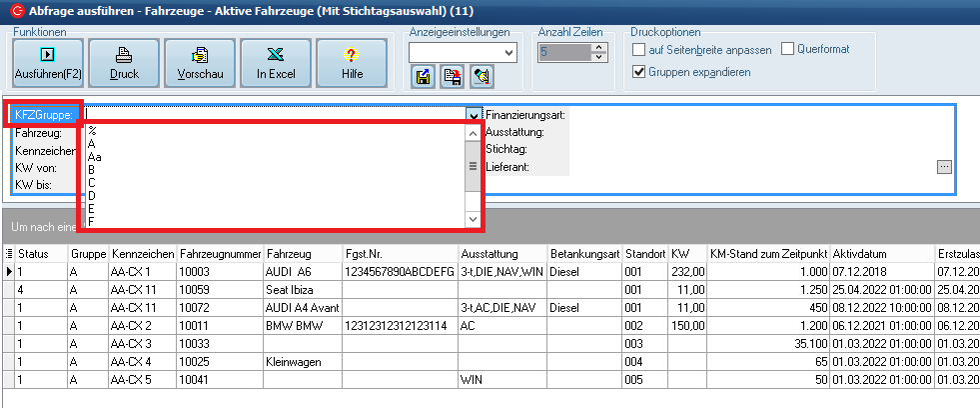Open the Vorschau print preview
The image size is (980, 408).
[x=200, y=64]
